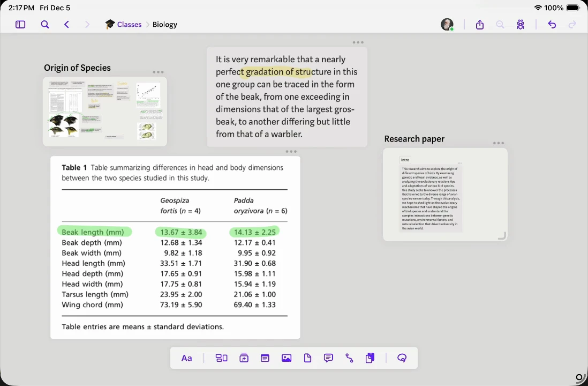
Task: Open the user profile avatar
Action: pos(447,25)
